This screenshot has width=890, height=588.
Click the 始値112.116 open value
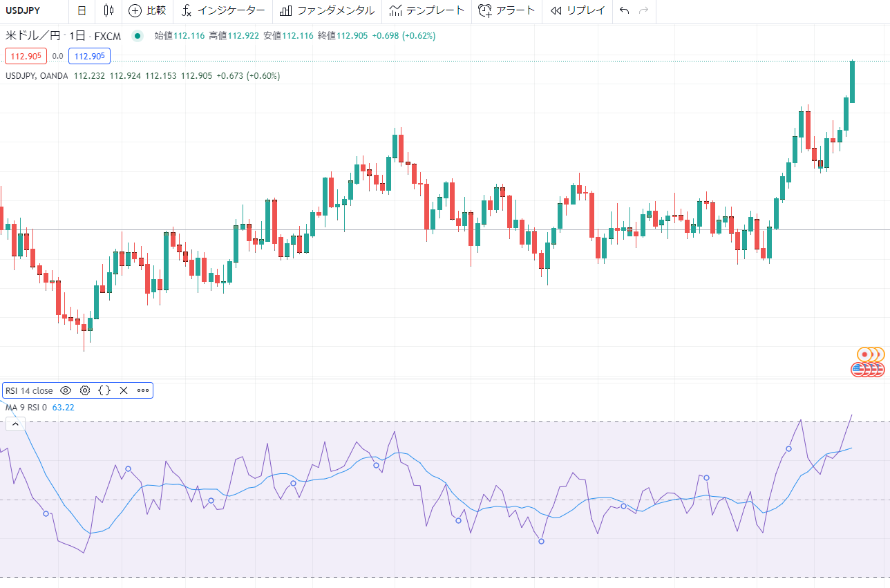point(180,36)
